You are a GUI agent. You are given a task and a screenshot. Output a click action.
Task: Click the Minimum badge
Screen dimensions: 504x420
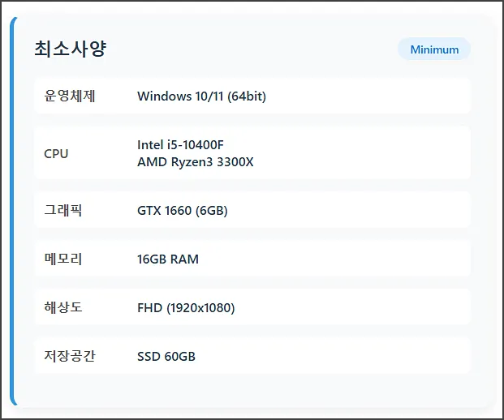coord(433,49)
